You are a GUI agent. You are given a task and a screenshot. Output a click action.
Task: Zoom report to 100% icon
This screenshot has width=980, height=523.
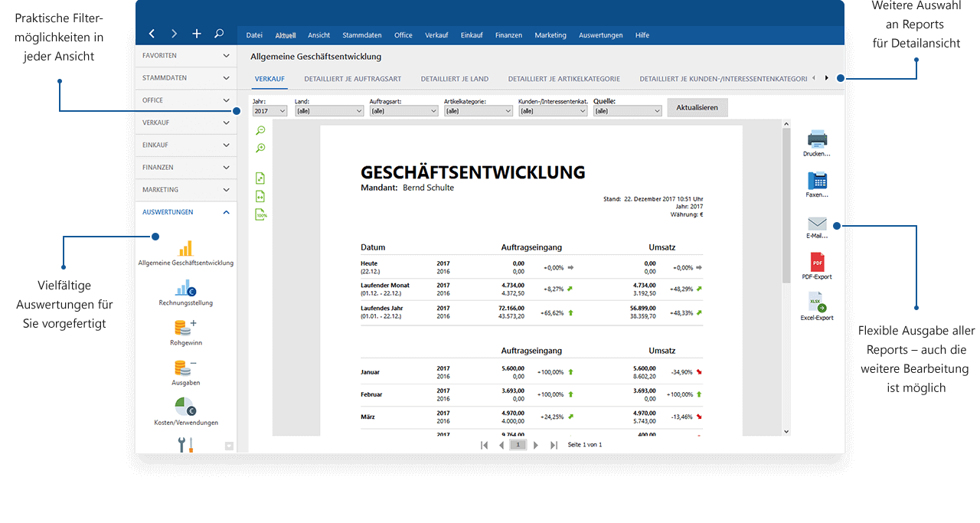tap(261, 215)
